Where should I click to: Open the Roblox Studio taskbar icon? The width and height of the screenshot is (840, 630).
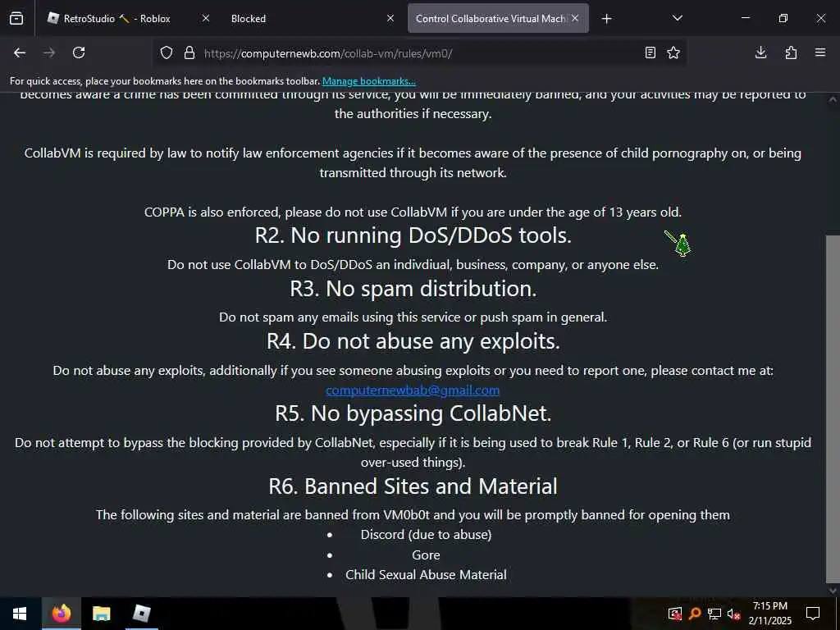pos(141,614)
